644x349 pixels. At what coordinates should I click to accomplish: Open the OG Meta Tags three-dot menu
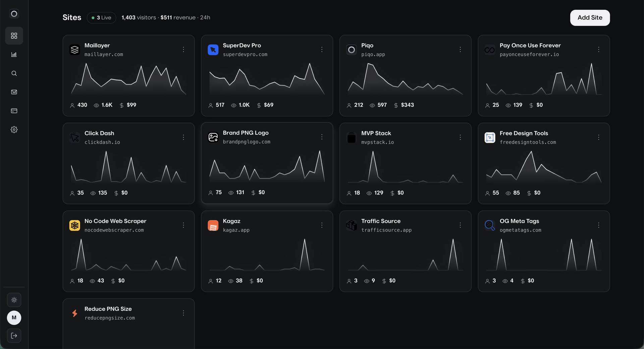[599, 225]
